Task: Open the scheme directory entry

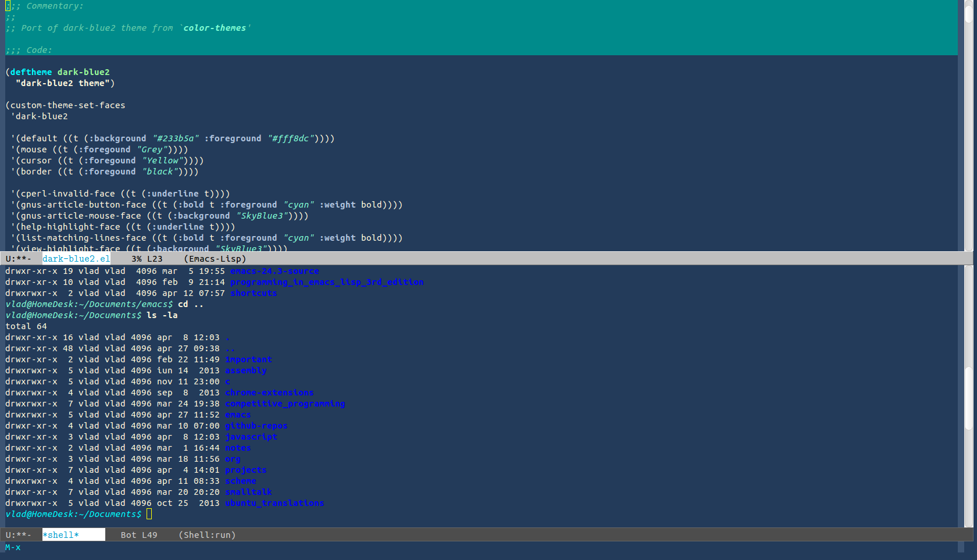Action: click(241, 481)
